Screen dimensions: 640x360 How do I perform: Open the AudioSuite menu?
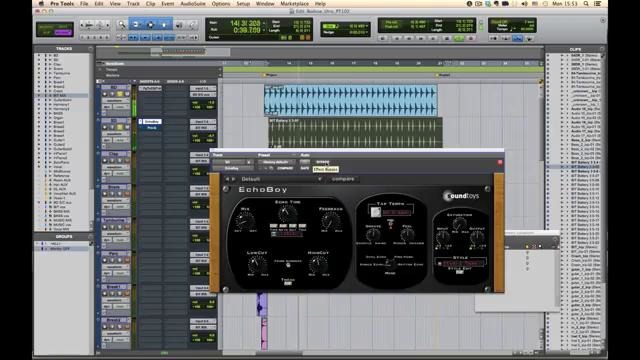coord(193,4)
